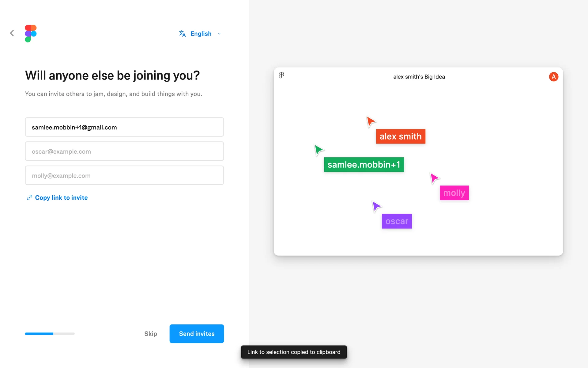
Task: Click the colorful Figma logo
Action: point(31,33)
